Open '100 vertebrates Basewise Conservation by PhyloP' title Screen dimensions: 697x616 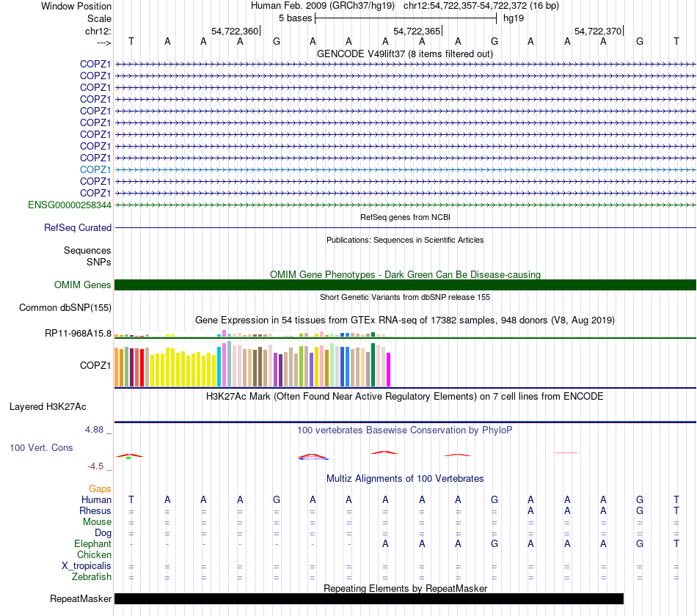404,430
